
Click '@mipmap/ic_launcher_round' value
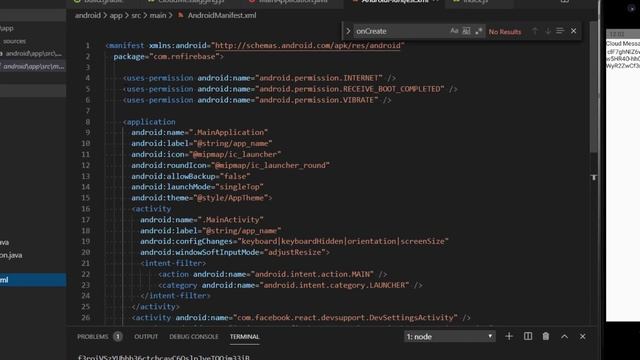pos(270,165)
